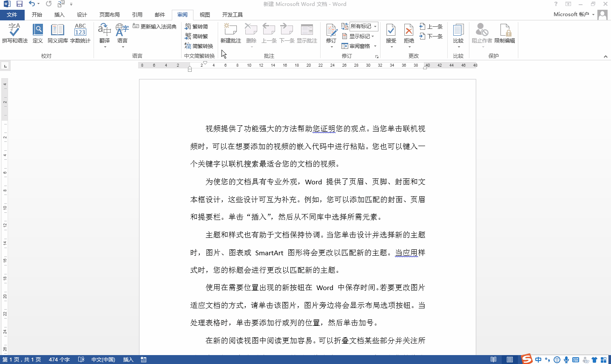Click the 限制编辑 restrict editing icon
This screenshot has height=364, width=611.
pos(506,34)
